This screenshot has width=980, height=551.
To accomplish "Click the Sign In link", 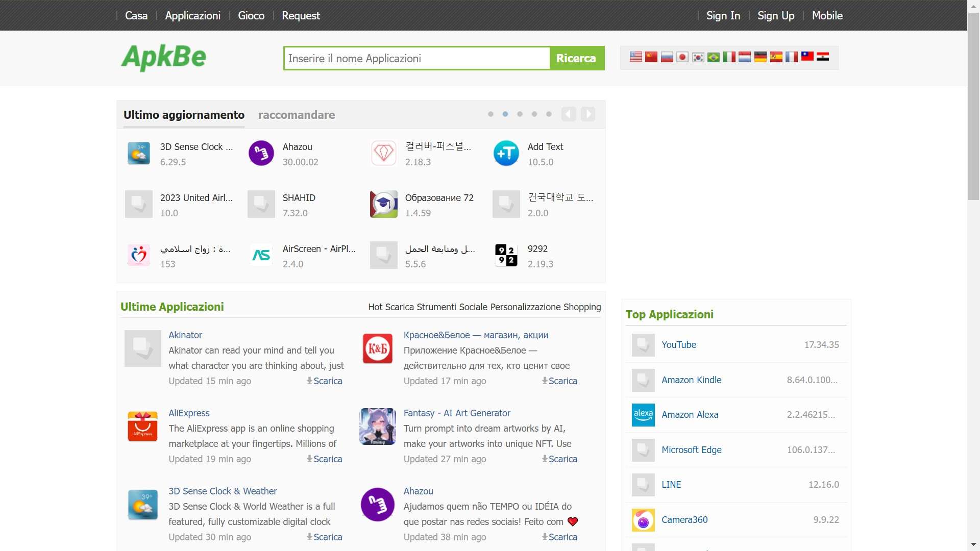I will [x=723, y=15].
